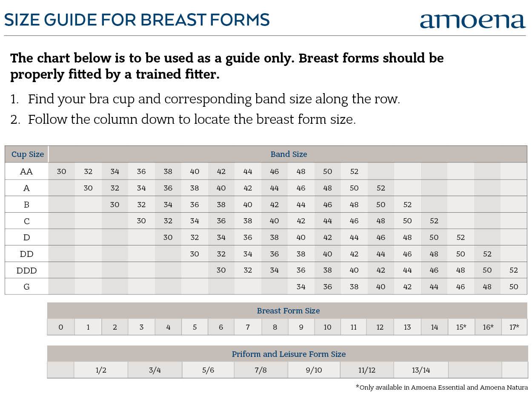The width and height of the screenshot is (532, 399).
Task: Click the Band Size header bar
Action: coord(289,154)
